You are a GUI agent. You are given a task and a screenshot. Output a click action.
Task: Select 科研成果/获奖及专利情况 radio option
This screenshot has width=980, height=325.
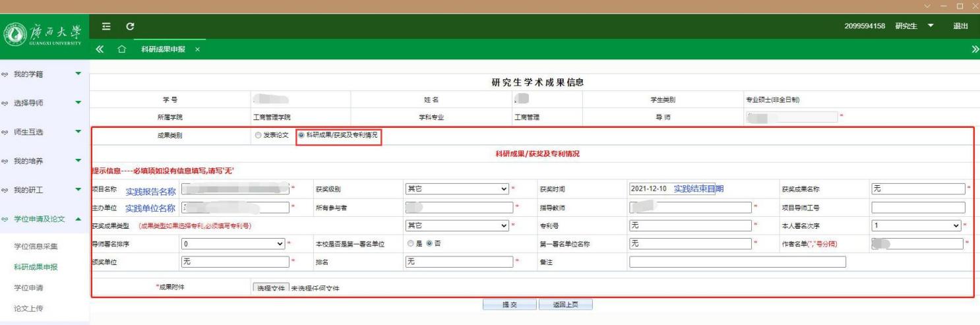point(302,136)
